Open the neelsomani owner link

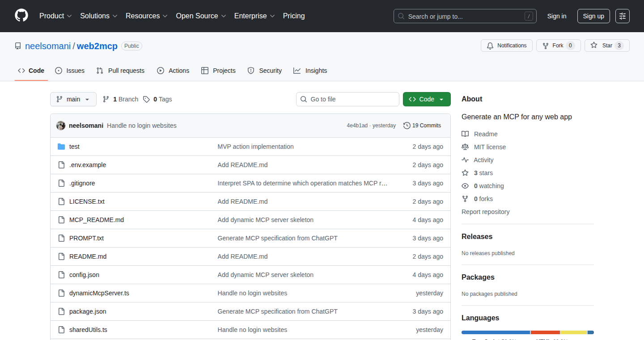click(48, 46)
